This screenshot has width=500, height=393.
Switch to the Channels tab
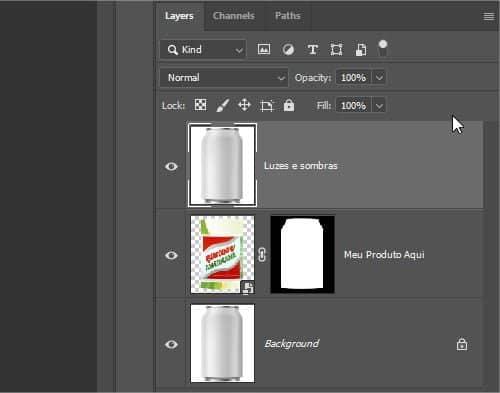(x=234, y=16)
